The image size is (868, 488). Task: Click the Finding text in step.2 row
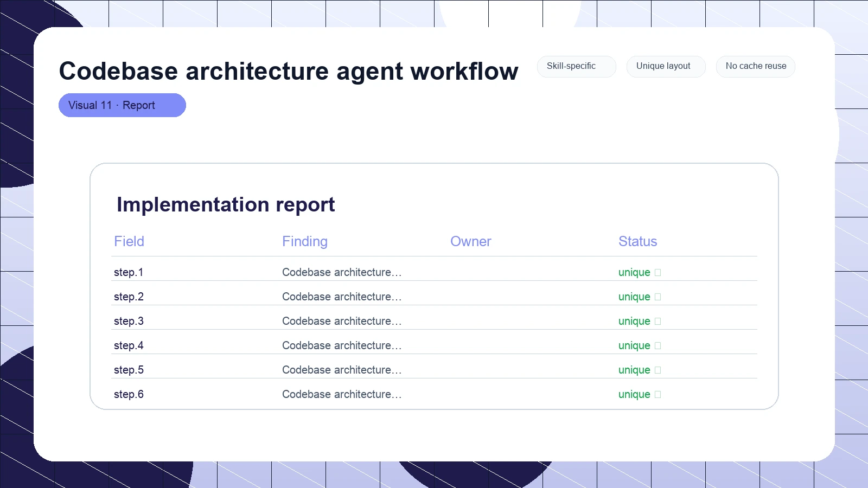(x=342, y=297)
